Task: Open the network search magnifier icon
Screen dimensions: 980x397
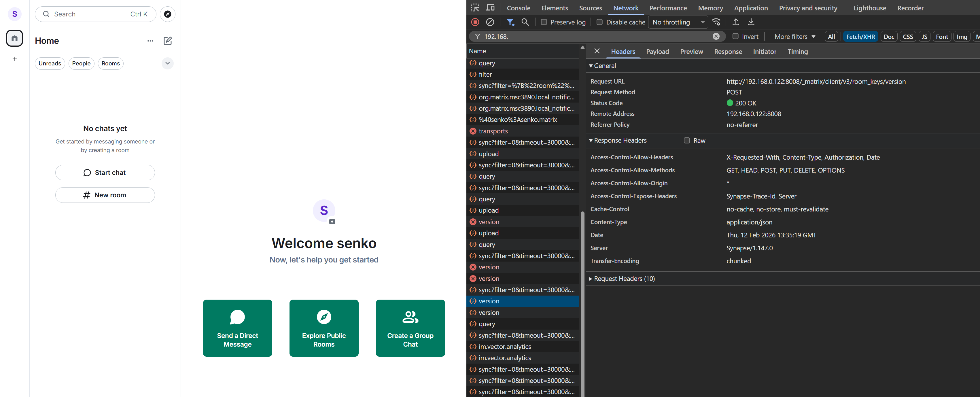Action: tap(525, 22)
